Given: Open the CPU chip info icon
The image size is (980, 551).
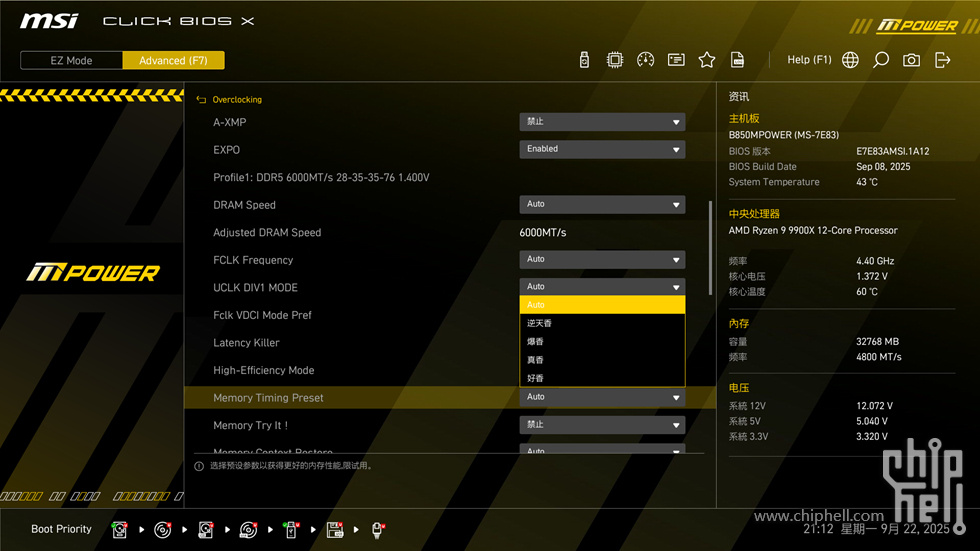Looking at the screenshot, I should coord(614,60).
